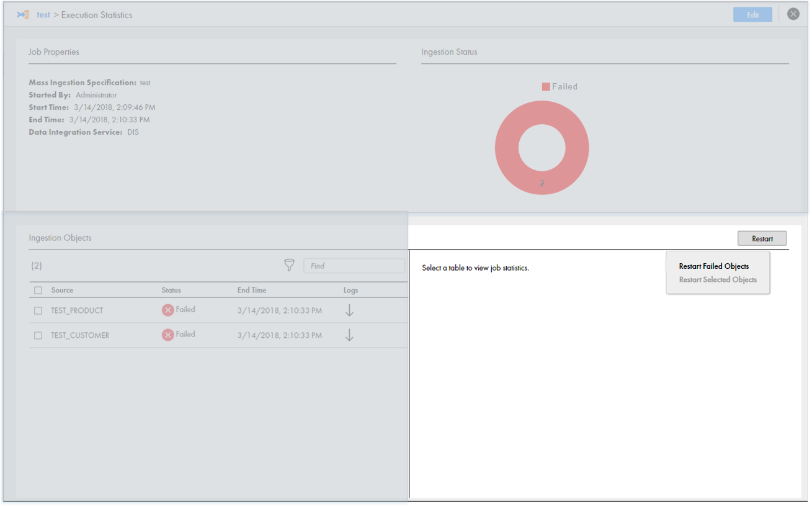Click the end time of TEST_PRODUCT
812x506 pixels.
click(280, 310)
